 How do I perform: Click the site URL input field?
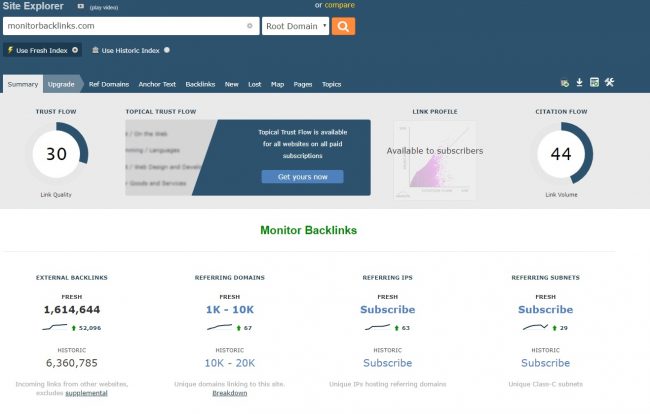pos(125,26)
